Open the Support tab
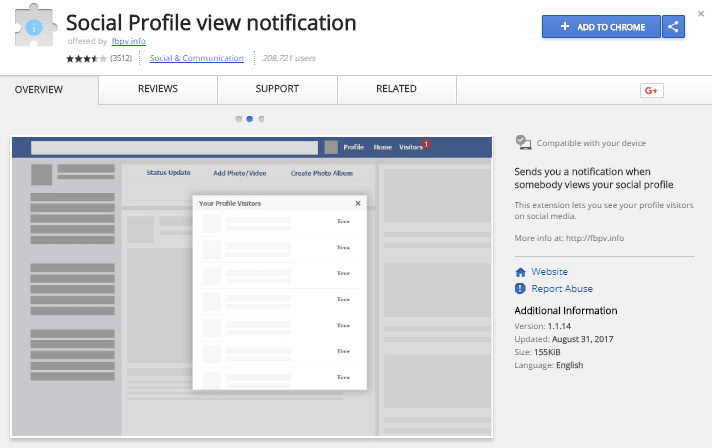Image resolution: width=712 pixels, height=448 pixels. point(277,89)
